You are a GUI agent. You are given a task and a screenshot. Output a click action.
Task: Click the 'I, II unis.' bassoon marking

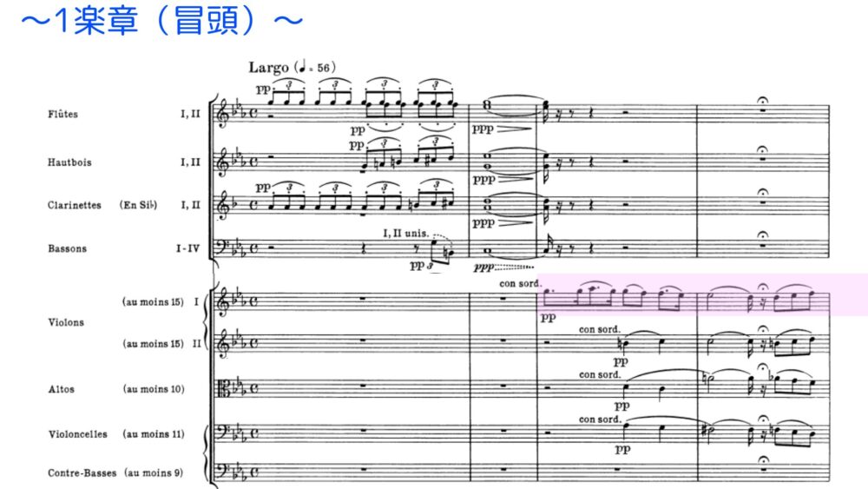tap(406, 233)
